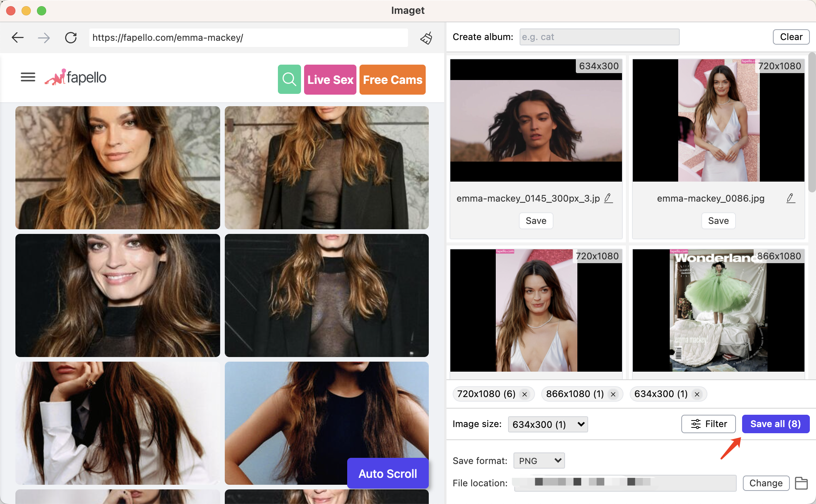Click the Create album input field
This screenshot has height=504, width=816.
coord(598,37)
